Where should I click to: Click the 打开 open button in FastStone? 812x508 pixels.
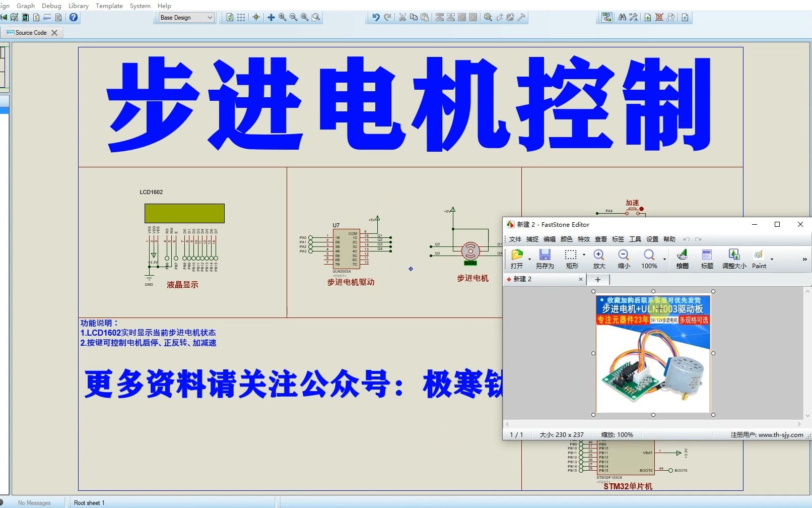click(518, 258)
